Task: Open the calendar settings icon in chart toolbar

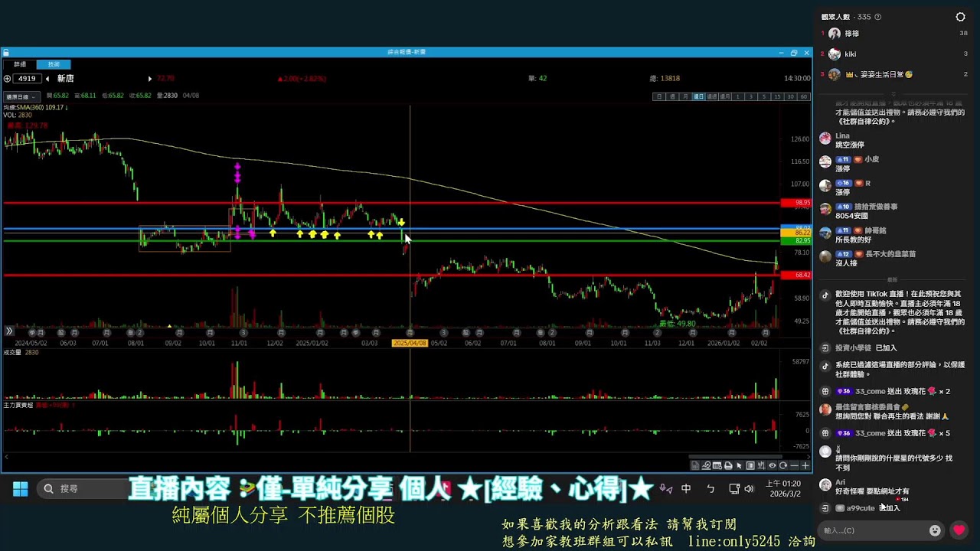Action: pyautogui.click(x=717, y=465)
